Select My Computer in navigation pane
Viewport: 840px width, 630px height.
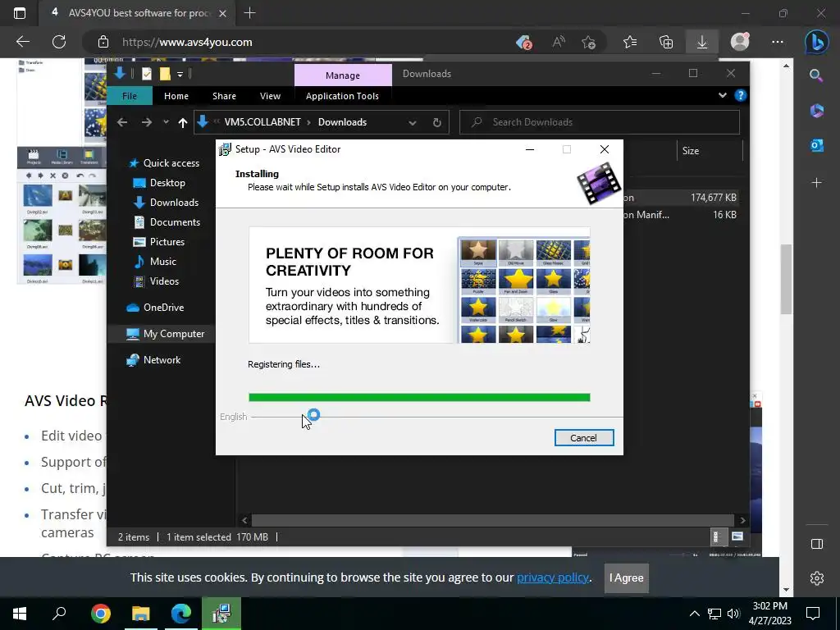174,334
